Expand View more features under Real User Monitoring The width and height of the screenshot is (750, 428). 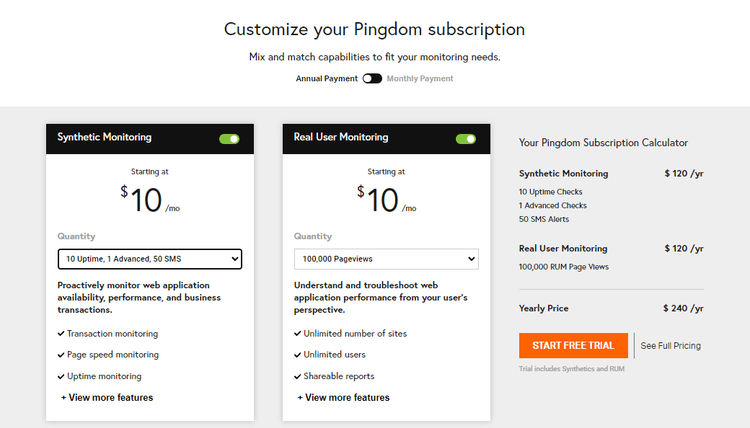coord(343,397)
